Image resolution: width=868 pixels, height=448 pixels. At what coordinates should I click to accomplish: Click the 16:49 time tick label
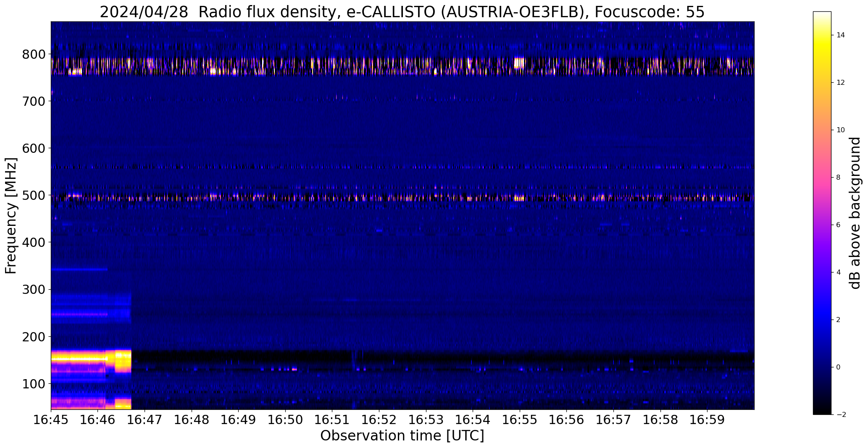[239, 420]
